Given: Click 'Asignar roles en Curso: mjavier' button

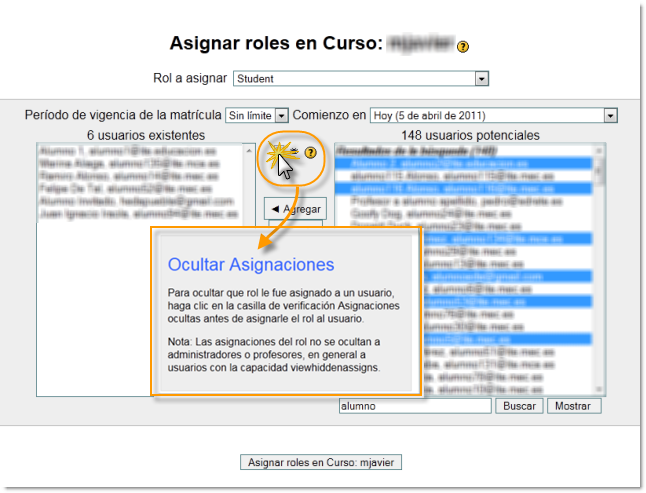Looking at the screenshot, I should [322, 462].
